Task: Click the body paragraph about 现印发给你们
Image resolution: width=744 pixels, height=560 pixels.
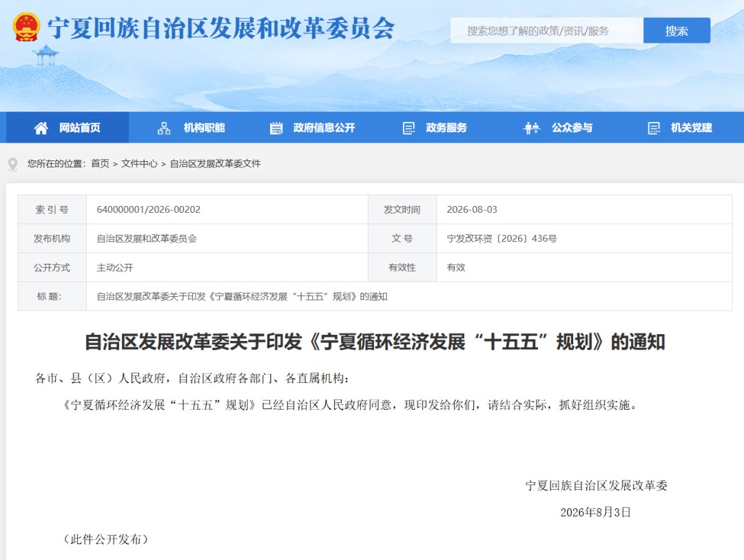Action: tap(350, 405)
